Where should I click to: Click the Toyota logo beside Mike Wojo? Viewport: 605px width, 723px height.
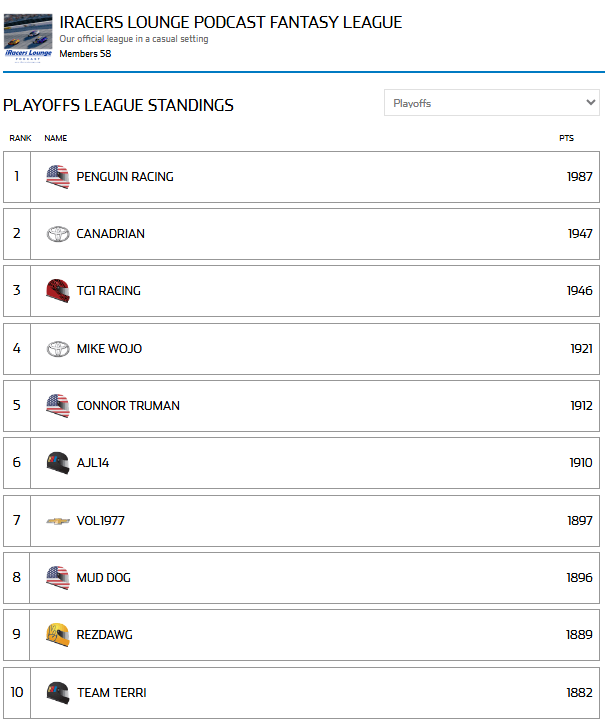58,349
